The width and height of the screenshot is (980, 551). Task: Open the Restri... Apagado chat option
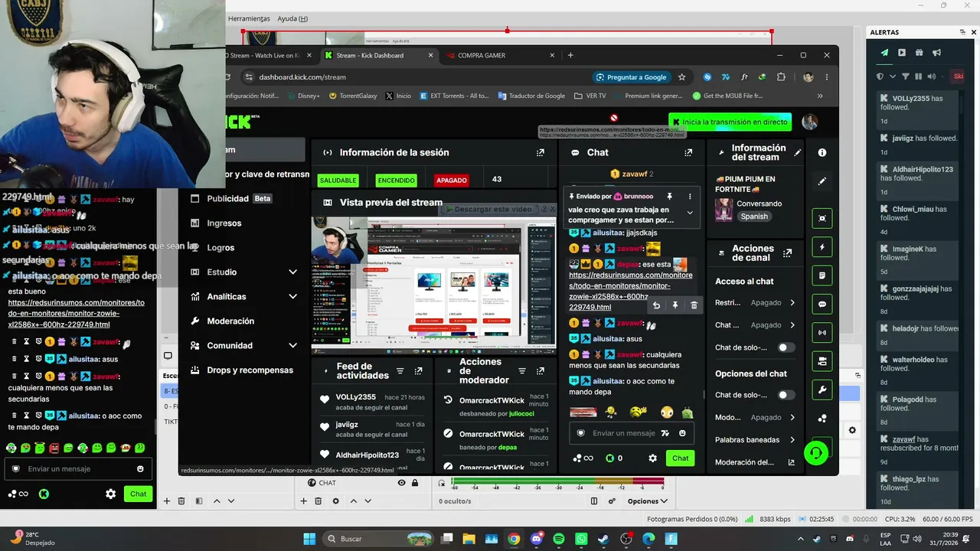(x=755, y=303)
